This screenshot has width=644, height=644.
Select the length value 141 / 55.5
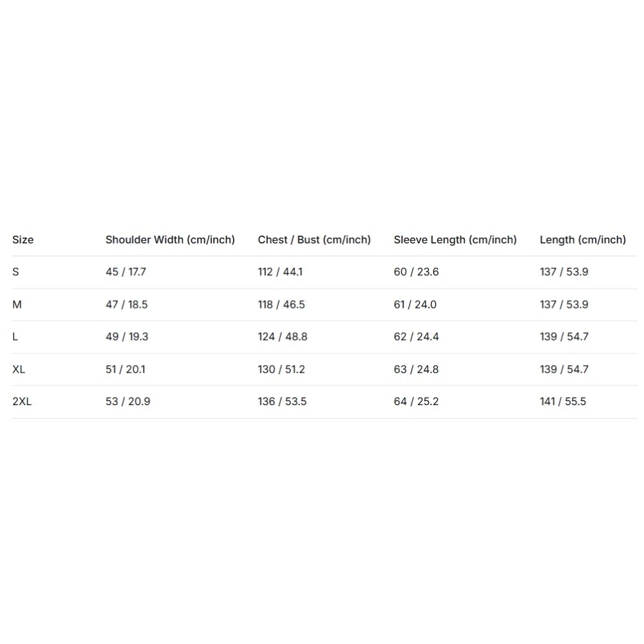pos(563,402)
